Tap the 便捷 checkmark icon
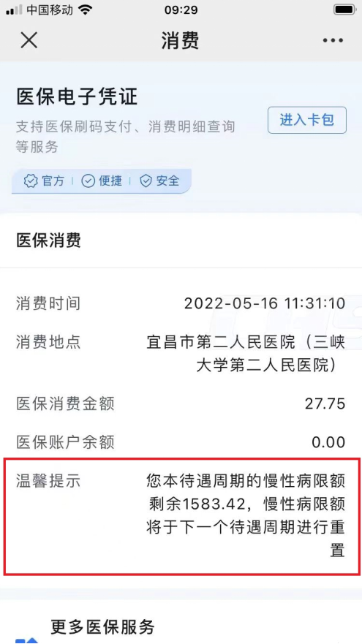Image resolution: width=362 pixels, height=644 pixels. pos(88,181)
